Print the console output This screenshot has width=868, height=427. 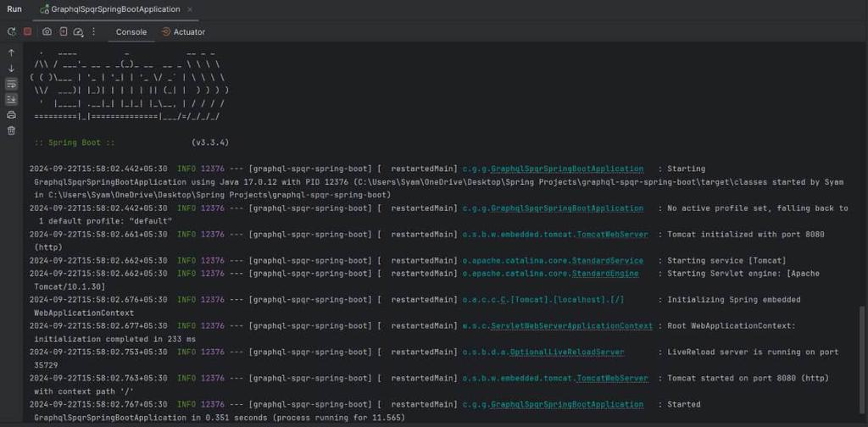coord(11,115)
